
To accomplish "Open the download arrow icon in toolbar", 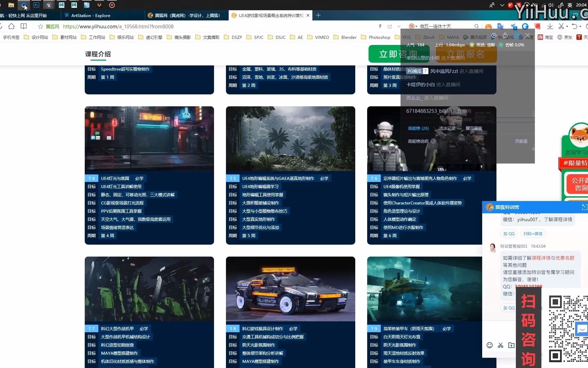I will pos(550,26).
